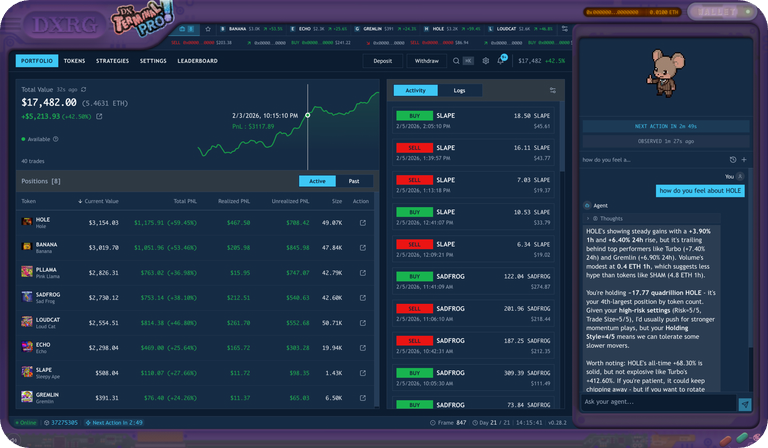Screen dimensions: 768x448
Task: Send the message with paper plane icon
Action: tap(745, 403)
